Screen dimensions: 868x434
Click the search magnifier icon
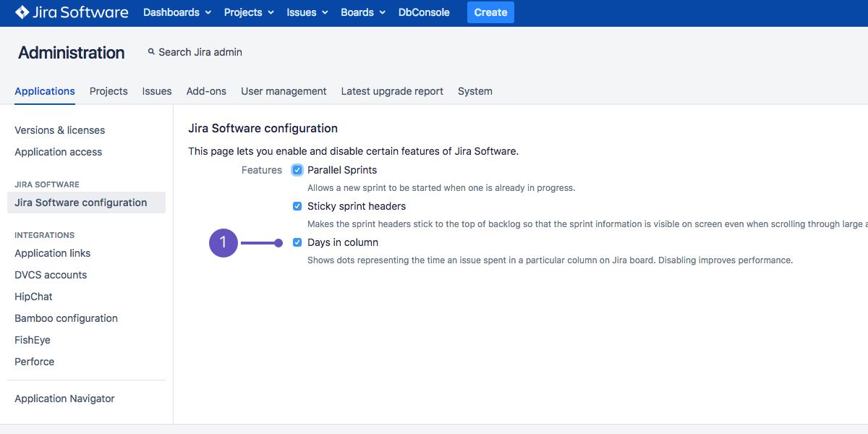click(x=151, y=52)
